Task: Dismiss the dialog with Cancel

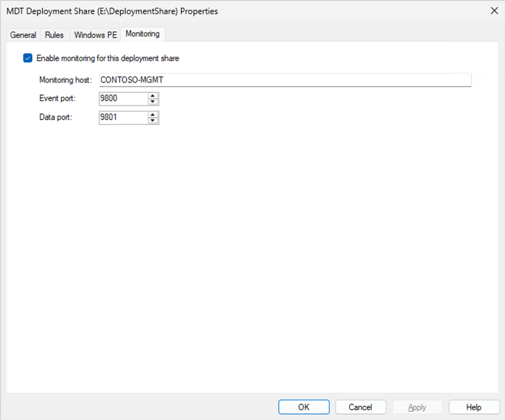Action: 360,407
